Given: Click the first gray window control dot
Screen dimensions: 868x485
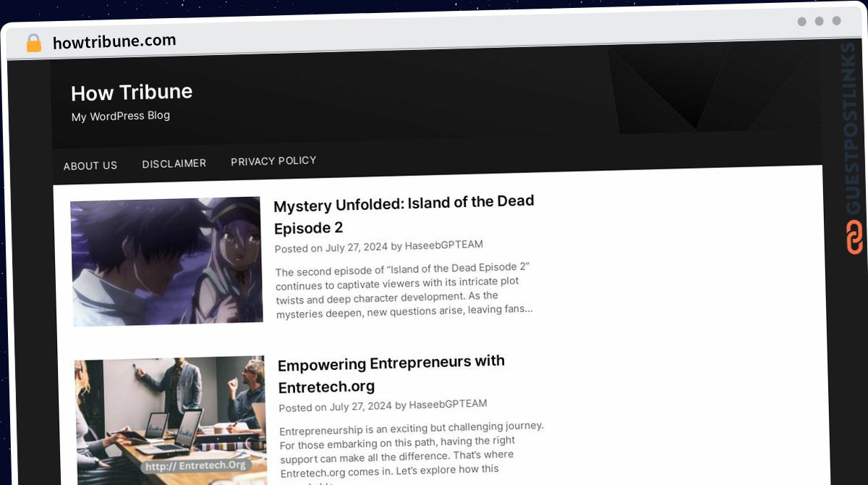Looking at the screenshot, I should (801, 21).
